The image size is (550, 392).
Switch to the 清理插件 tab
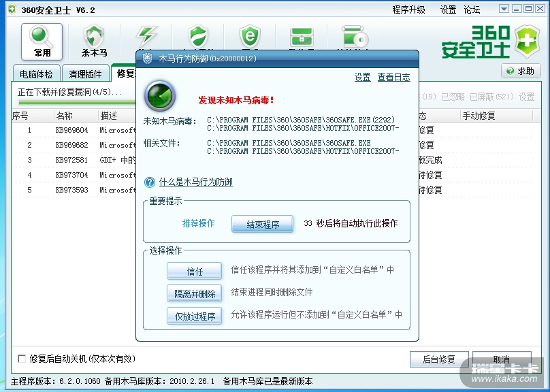pos(85,74)
